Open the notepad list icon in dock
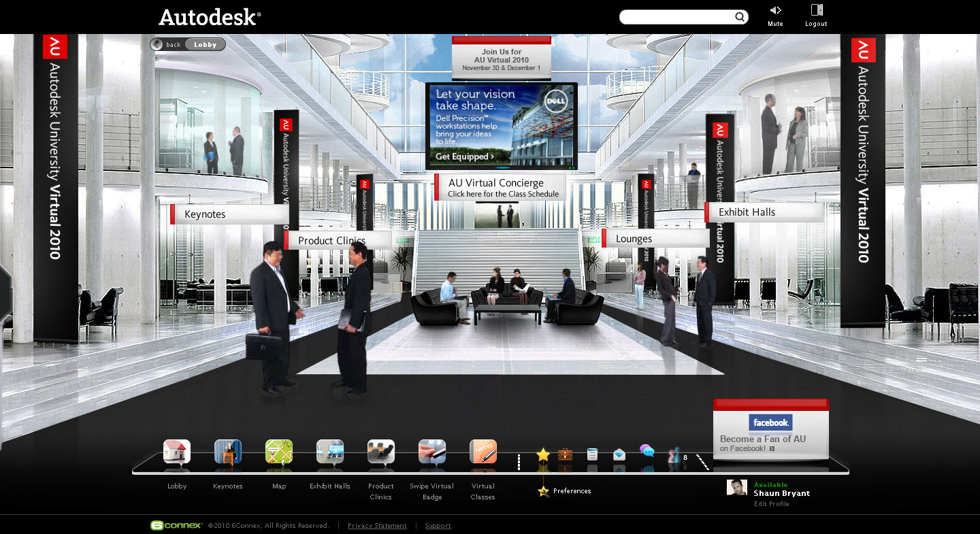Image resolution: width=980 pixels, height=534 pixels. [592, 454]
